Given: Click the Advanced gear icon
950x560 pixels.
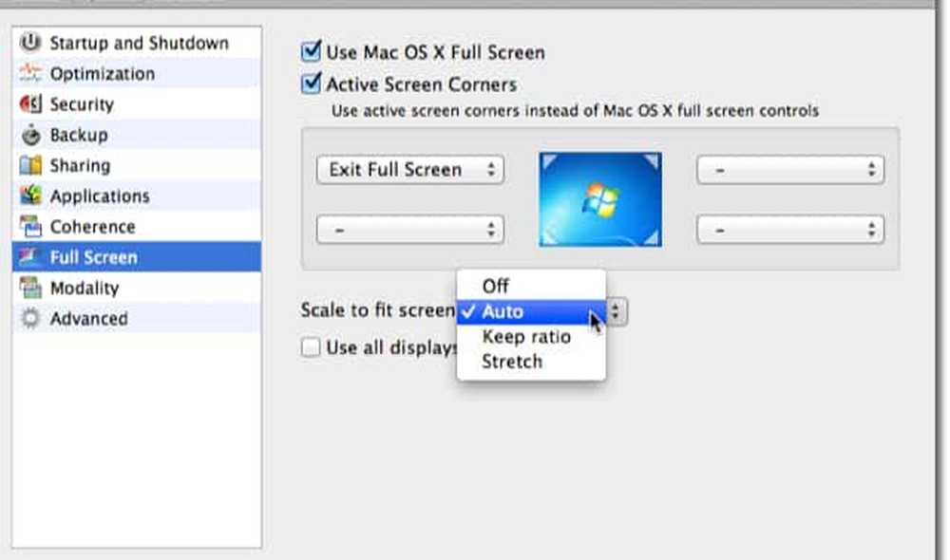Looking at the screenshot, I should tap(31, 319).
